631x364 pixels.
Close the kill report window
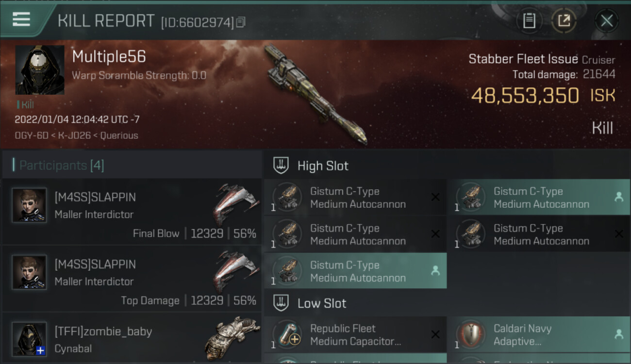pos(607,21)
